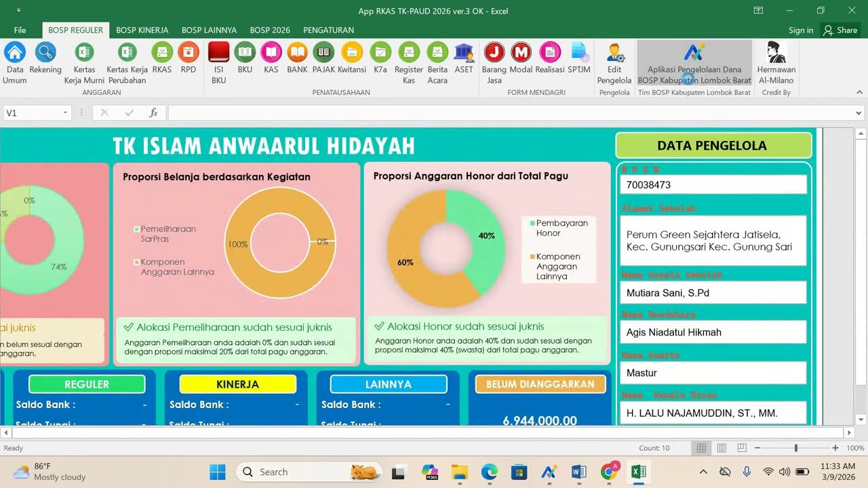Click the LAINNYA balance button
This screenshot has height=488, width=868.
(389, 384)
